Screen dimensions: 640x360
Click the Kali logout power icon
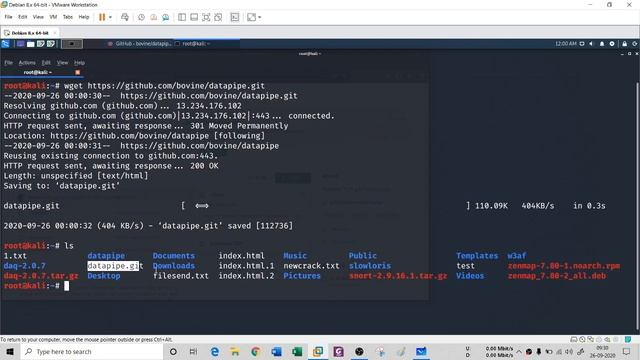pyautogui.click(x=635, y=44)
